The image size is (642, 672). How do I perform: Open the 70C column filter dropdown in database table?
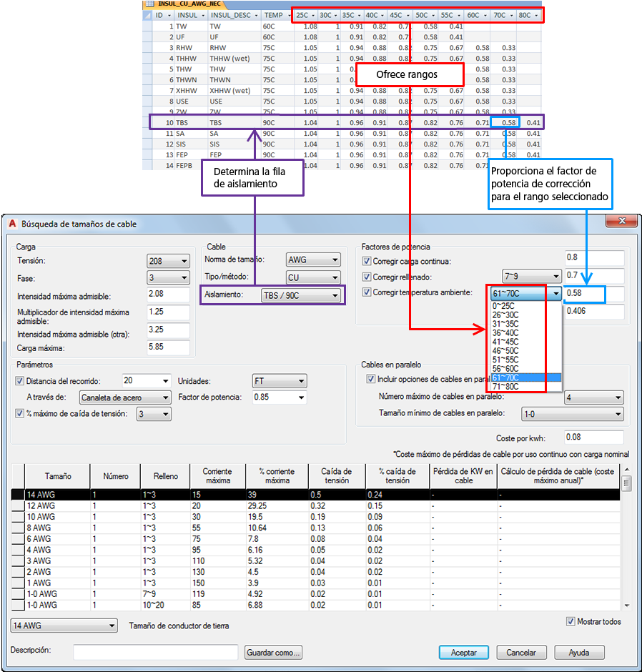[511, 16]
